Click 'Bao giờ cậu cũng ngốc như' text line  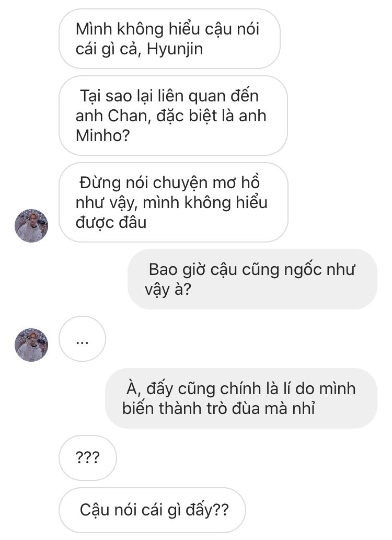coord(252,270)
